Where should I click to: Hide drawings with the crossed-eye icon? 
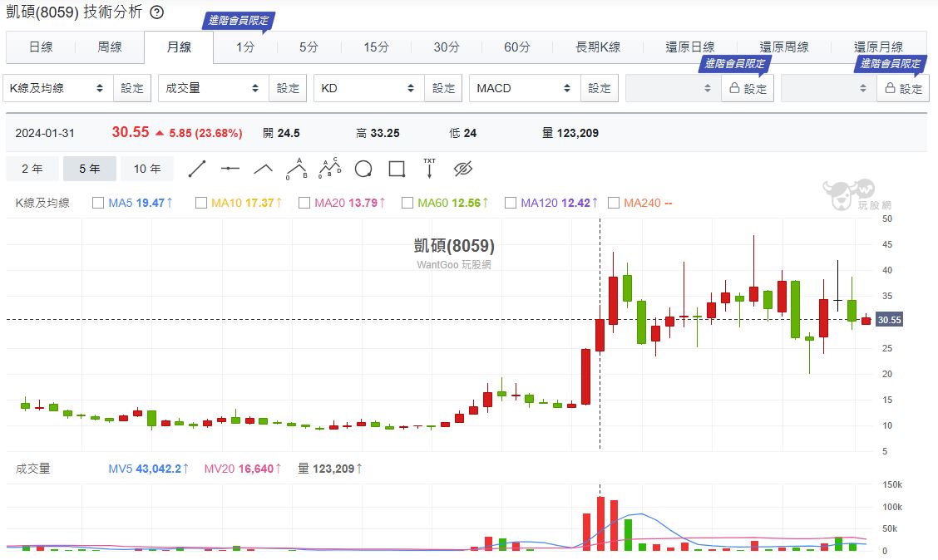tap(463, 169)
